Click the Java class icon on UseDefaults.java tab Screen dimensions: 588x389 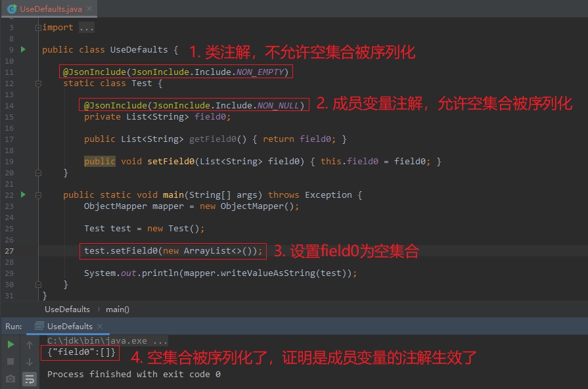click(11, 9)
